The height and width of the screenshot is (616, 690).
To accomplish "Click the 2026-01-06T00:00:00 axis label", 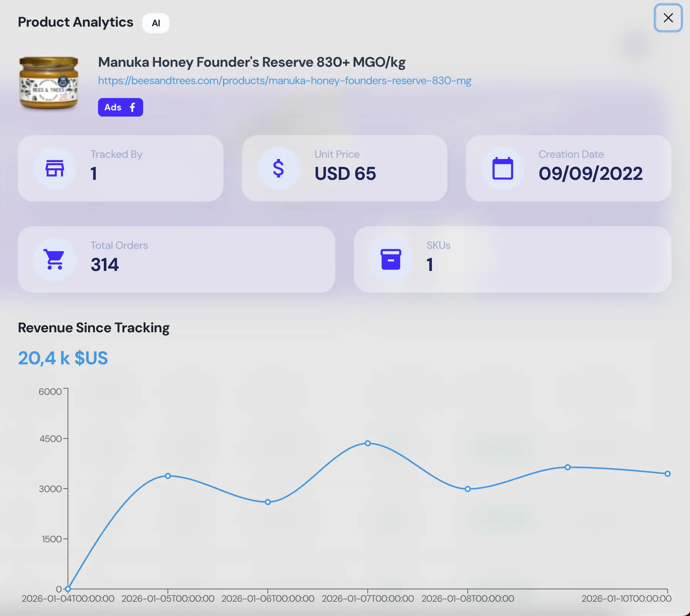I will pyautogui.click(x=268, y=599).
